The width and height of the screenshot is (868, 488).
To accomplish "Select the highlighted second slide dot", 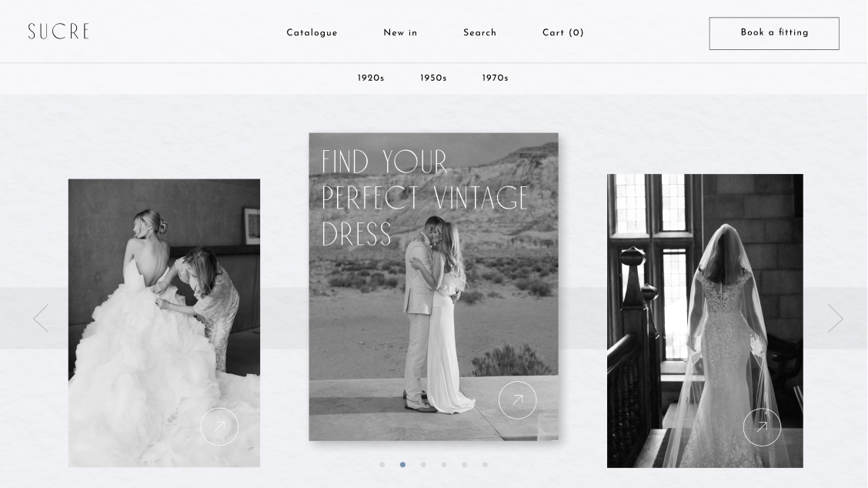I will pyautogui.click(x=402, y=464).
